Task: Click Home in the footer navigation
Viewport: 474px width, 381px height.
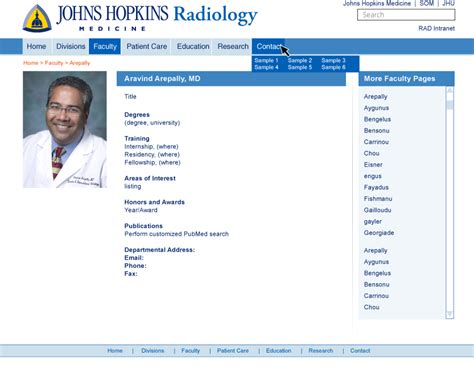Action: (115, 351)
